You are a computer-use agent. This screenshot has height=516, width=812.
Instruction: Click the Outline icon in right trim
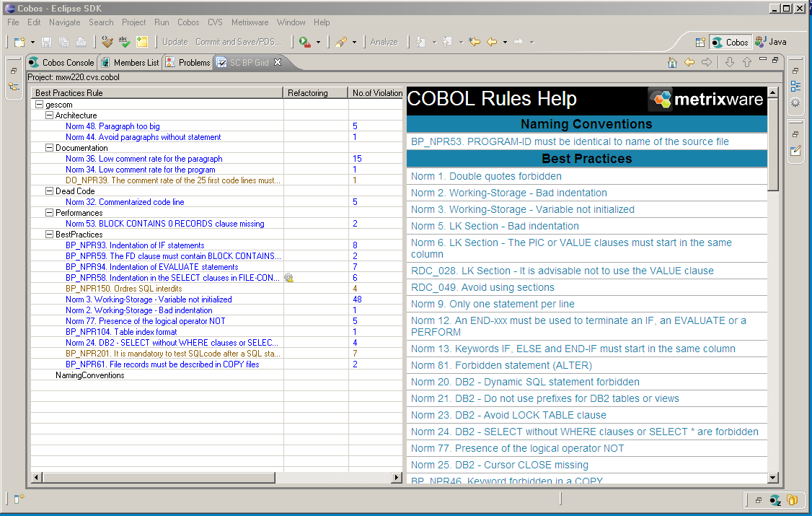795,87
